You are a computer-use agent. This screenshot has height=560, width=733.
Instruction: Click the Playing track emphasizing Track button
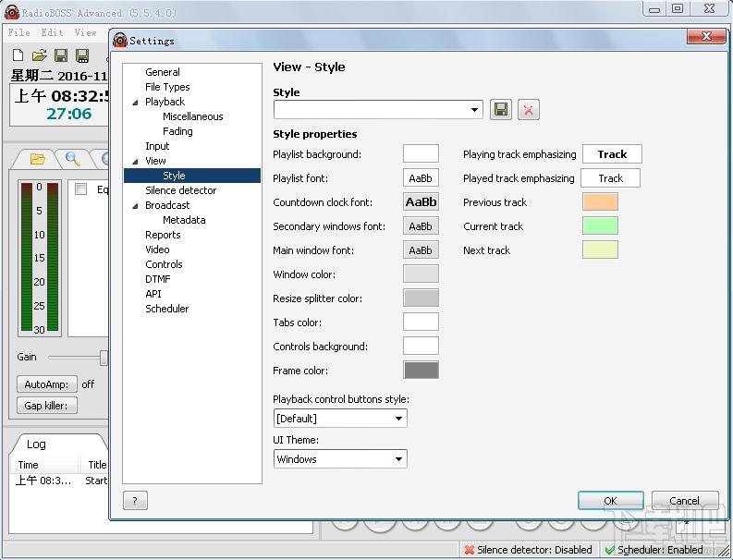612,154
